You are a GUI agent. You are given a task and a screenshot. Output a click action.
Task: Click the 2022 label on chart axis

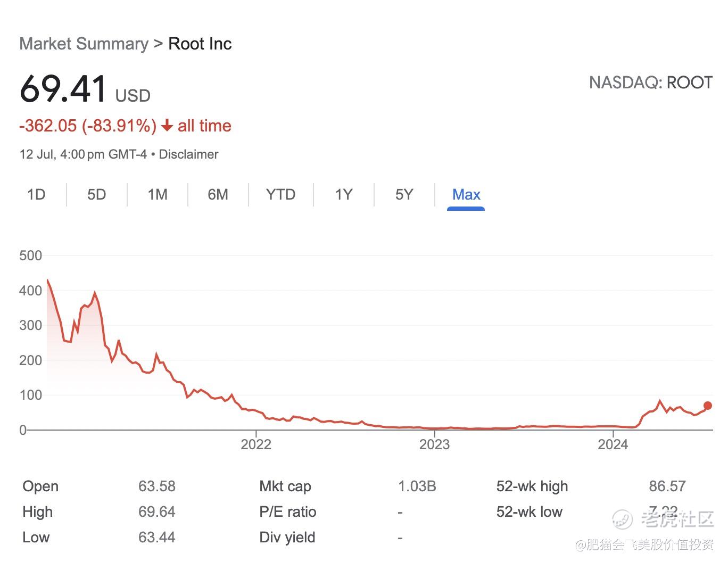256,444
